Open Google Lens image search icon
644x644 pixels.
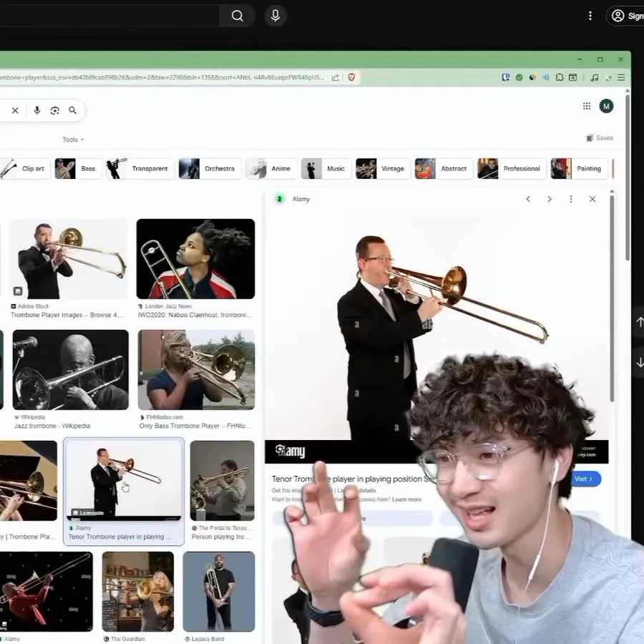(x=54, y=110)
